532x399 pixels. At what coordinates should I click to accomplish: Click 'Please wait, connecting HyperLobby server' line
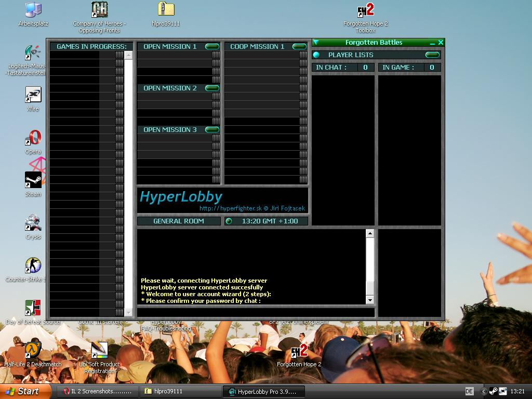[x=204, y=281]
